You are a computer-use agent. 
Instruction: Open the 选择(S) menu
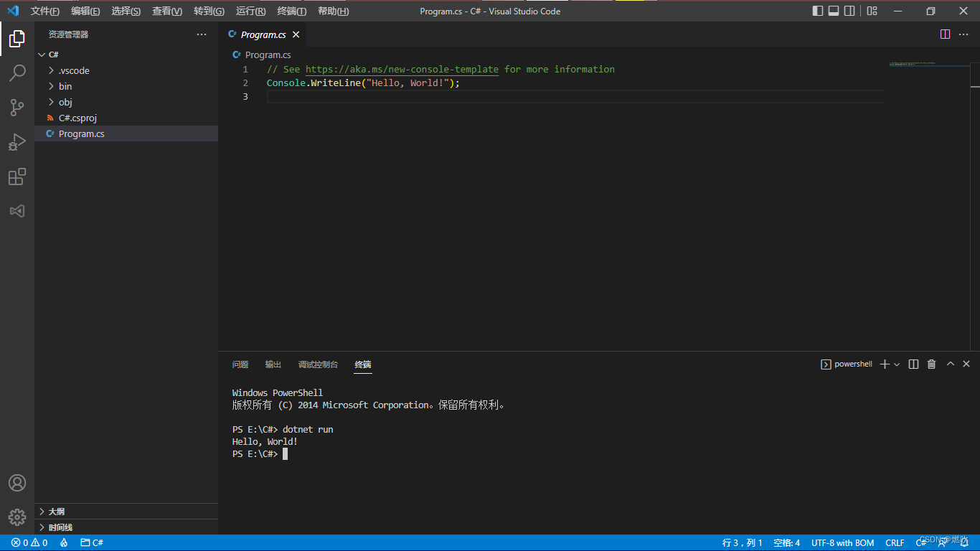(x=126, y=11)
